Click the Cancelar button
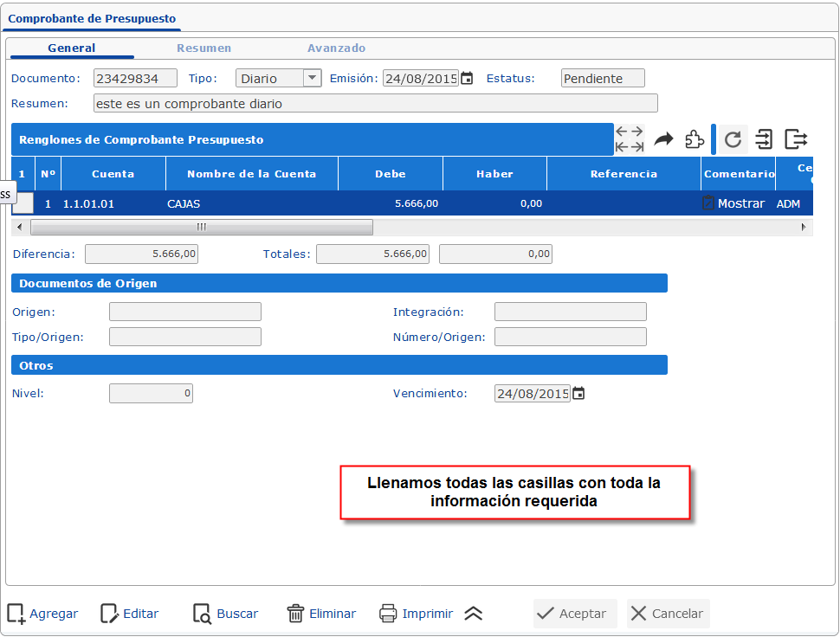840x637 pixels. [668, 613]
